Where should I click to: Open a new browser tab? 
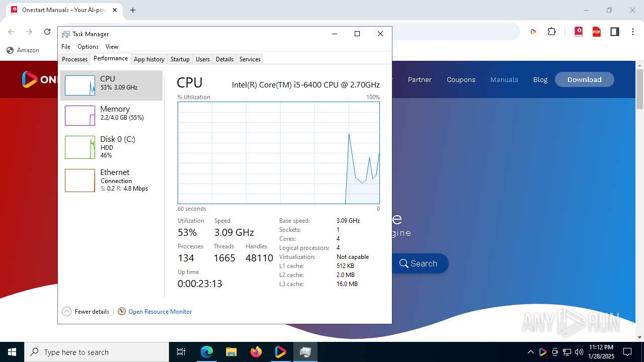click(x=133, y=10)
